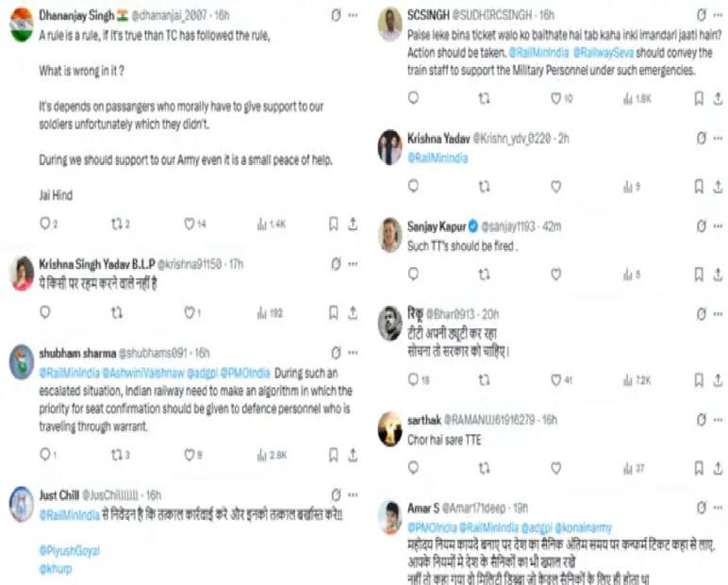Bookmark Dhananjay Singh's tweet
The width and height of the screenshot is (728, 585).
coord(333,224)
